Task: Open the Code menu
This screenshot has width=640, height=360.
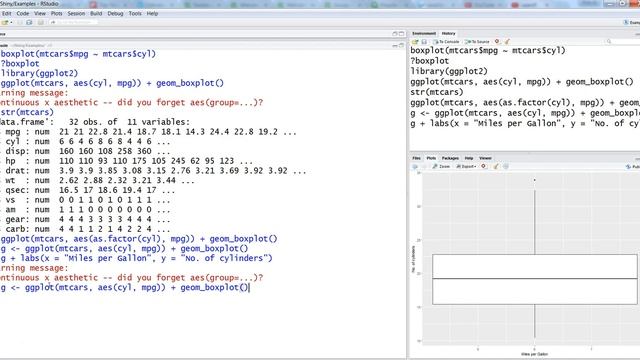Action: (x=22, y=13)
